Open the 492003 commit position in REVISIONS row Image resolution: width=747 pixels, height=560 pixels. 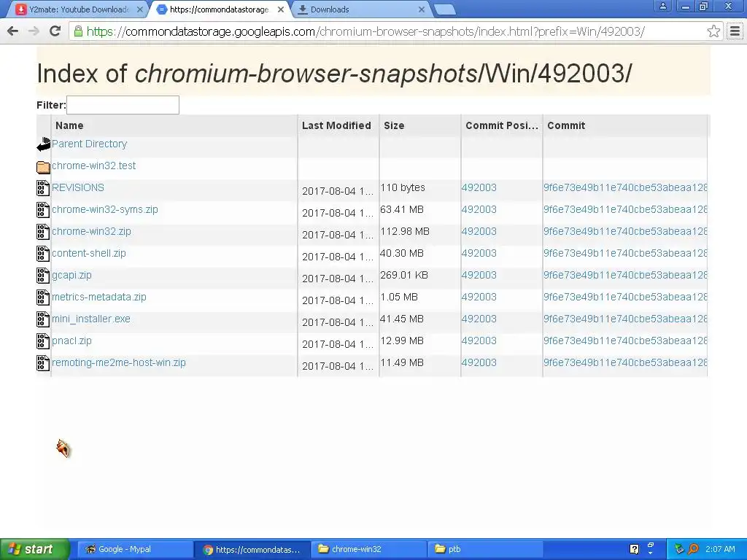click(479, 187)
